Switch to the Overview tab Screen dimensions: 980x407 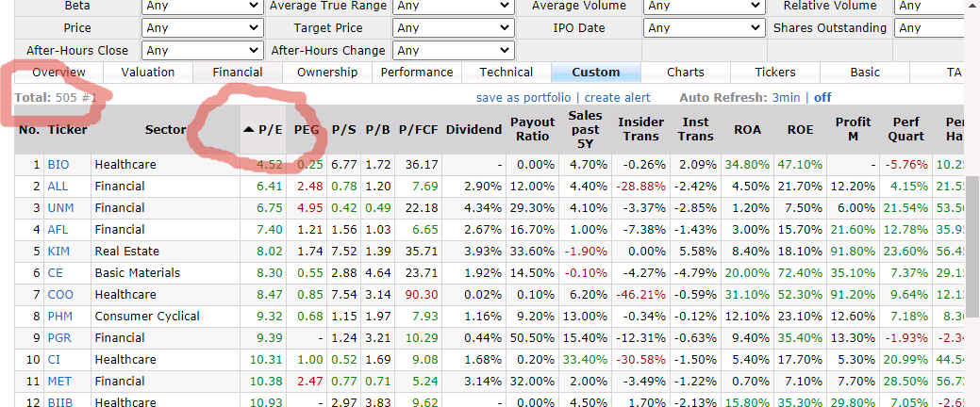click(58, 73)
